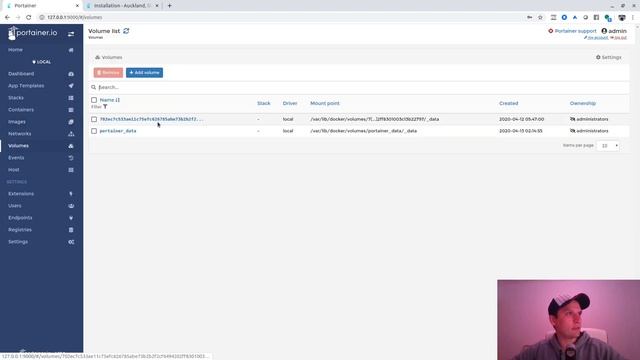The image size is (640, 360).
Task: Click the Remove button
Action: 108,73
